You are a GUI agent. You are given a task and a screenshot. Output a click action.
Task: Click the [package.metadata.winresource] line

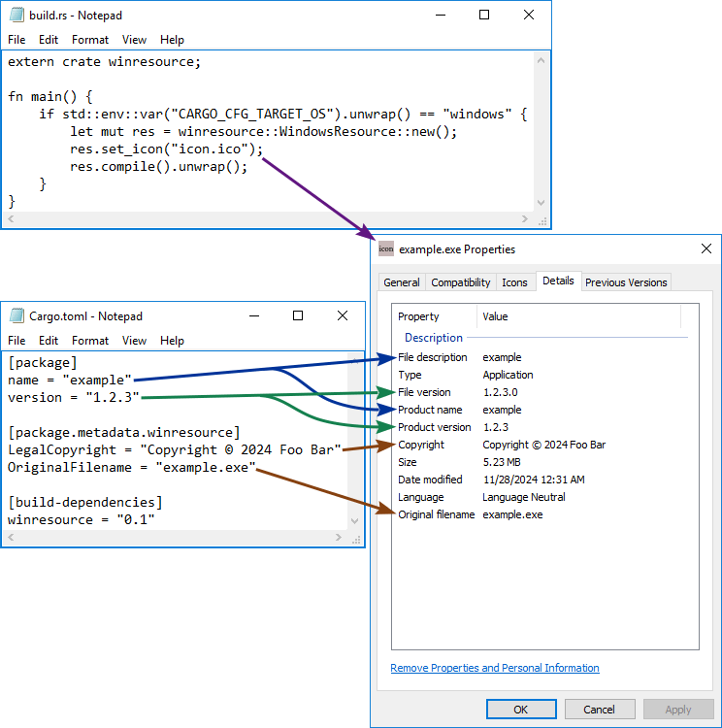124,433
